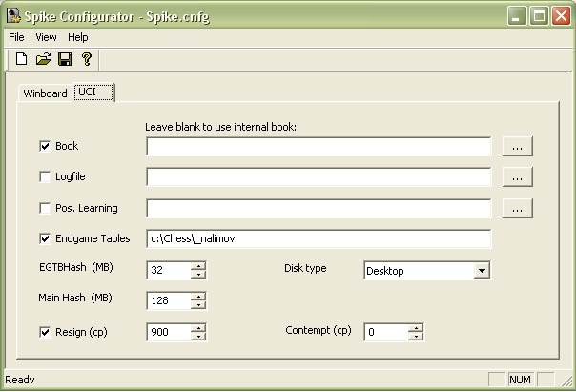The image size is (576, 392).
Task: Close the Spike Configurator window
Action: [561, 16]
